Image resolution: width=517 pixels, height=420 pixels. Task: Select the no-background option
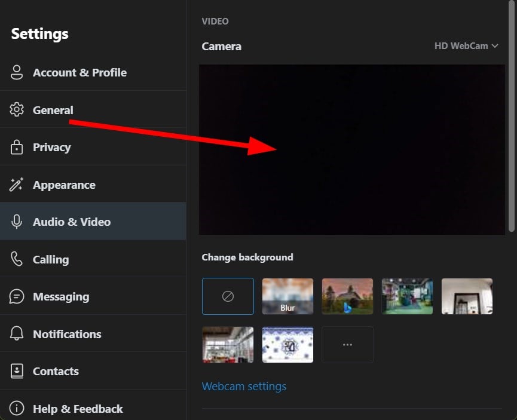click(228, 296)
